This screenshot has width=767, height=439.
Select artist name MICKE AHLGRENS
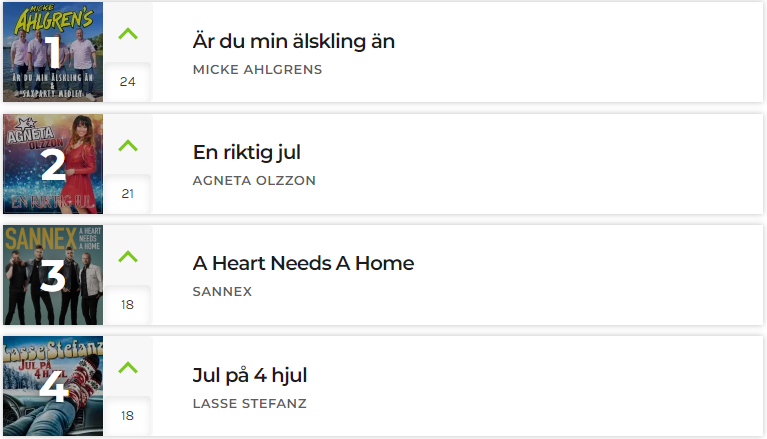pyautogui.click(x=257, y=69)
